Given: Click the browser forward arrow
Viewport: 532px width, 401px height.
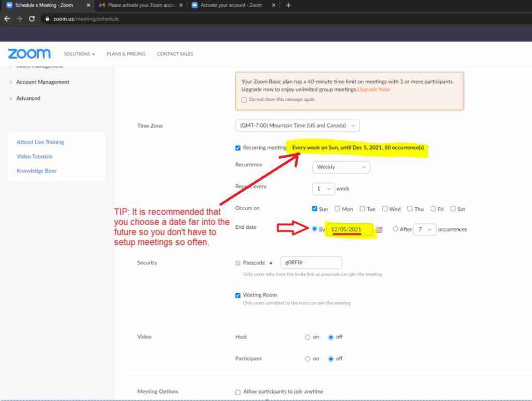Looking at the screenshot, I should tap(19, 19).
